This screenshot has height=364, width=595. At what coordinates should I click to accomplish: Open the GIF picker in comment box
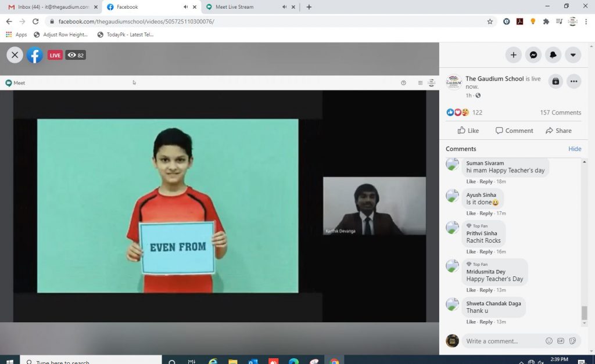click(x=561, y=341)
